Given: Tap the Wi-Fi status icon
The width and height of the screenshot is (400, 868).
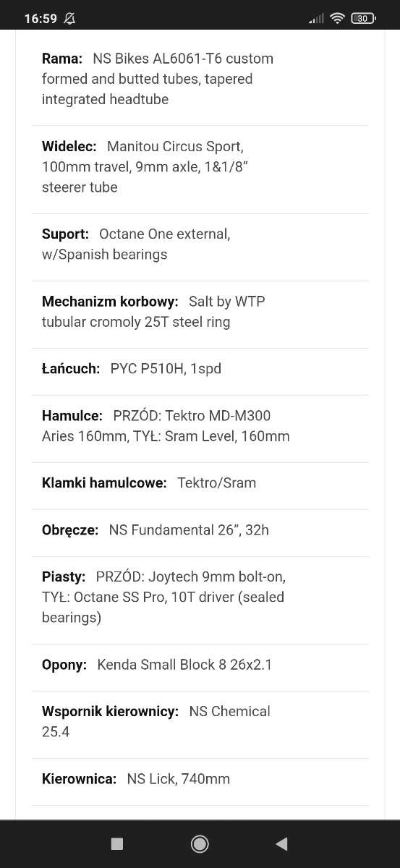Looking at the screenshot, I should click(337, 19).
